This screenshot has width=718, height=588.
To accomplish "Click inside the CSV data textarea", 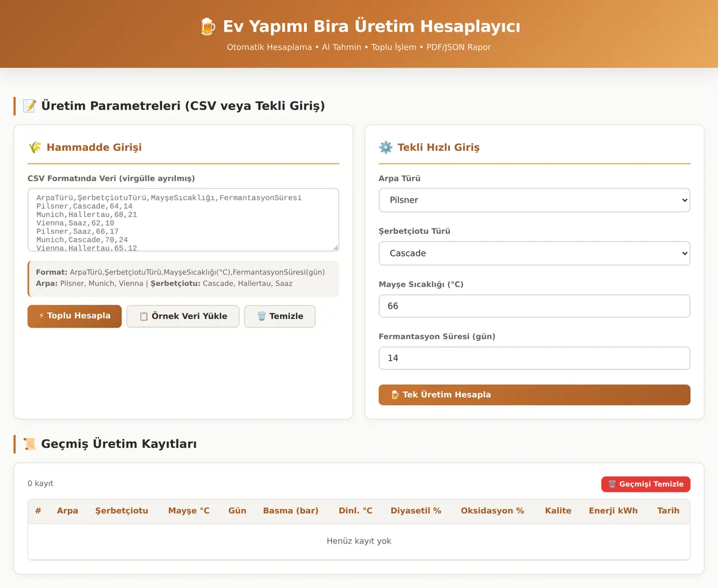I will pyautogui.click(x=183, y=220).
